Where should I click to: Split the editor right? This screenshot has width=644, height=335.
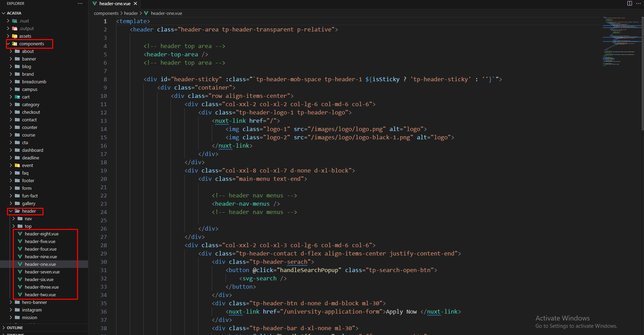click(629, 3)
